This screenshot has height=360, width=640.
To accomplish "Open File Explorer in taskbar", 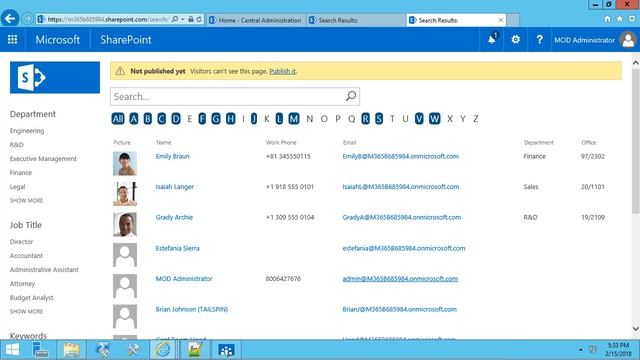I will tap(71, 350).
